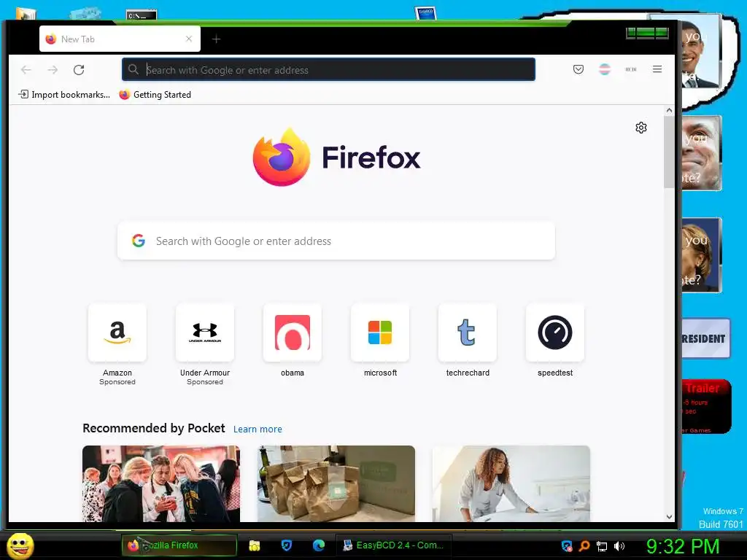The width and height of the screenshot is (747, 560).
Task: Click the Forward arrow in Firefox toolbar
Action: 53,70
